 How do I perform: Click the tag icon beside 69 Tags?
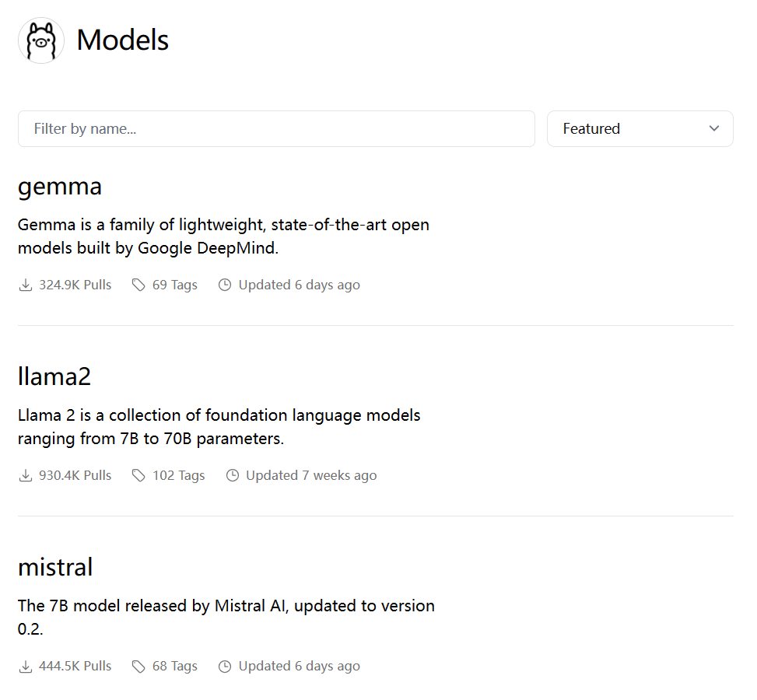(138, 285)
